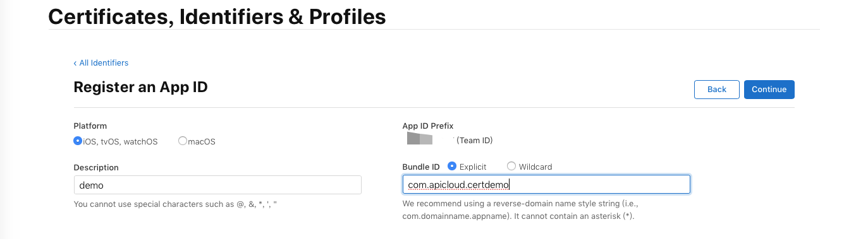This screenshot has height=241, width=868.
Task: Click the Description field label
Action: 96,167
